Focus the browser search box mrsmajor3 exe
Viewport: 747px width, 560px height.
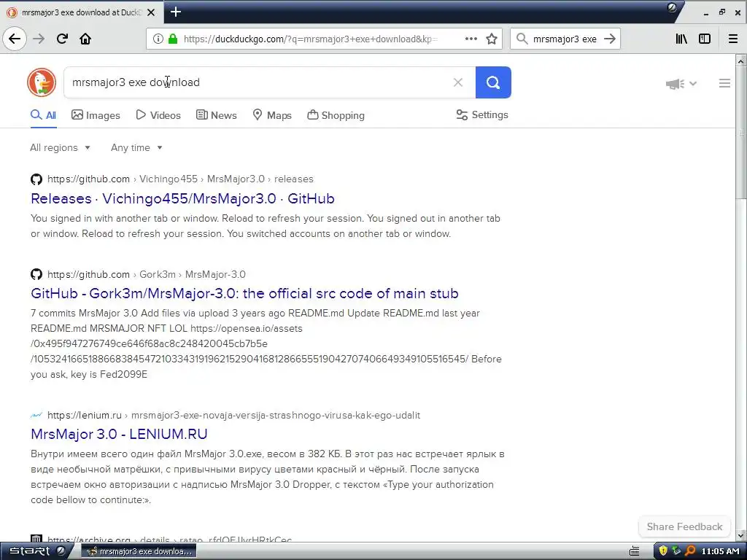[565, 39]
